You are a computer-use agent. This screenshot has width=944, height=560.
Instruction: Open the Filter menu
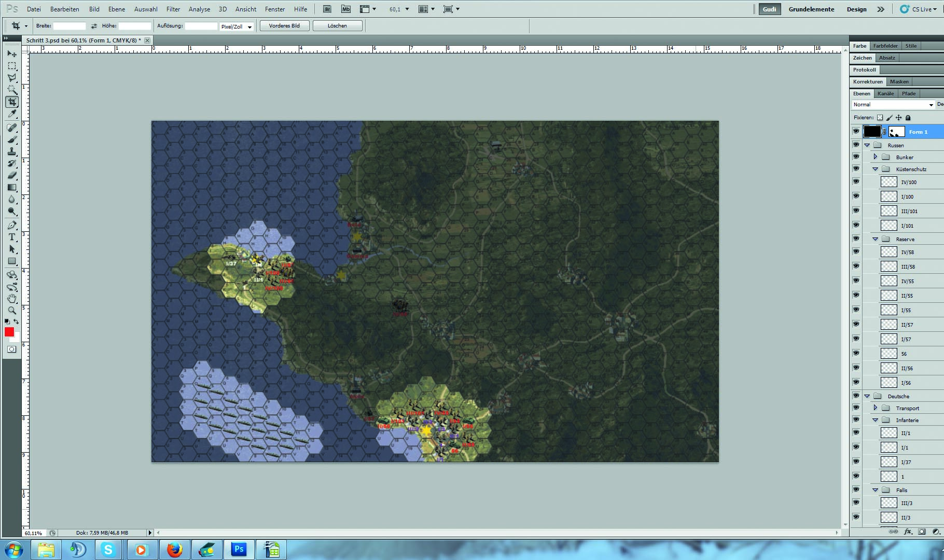[173, 9]
